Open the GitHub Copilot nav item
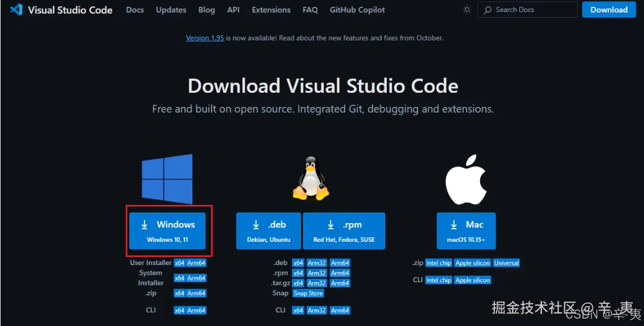 coord(357,10)
